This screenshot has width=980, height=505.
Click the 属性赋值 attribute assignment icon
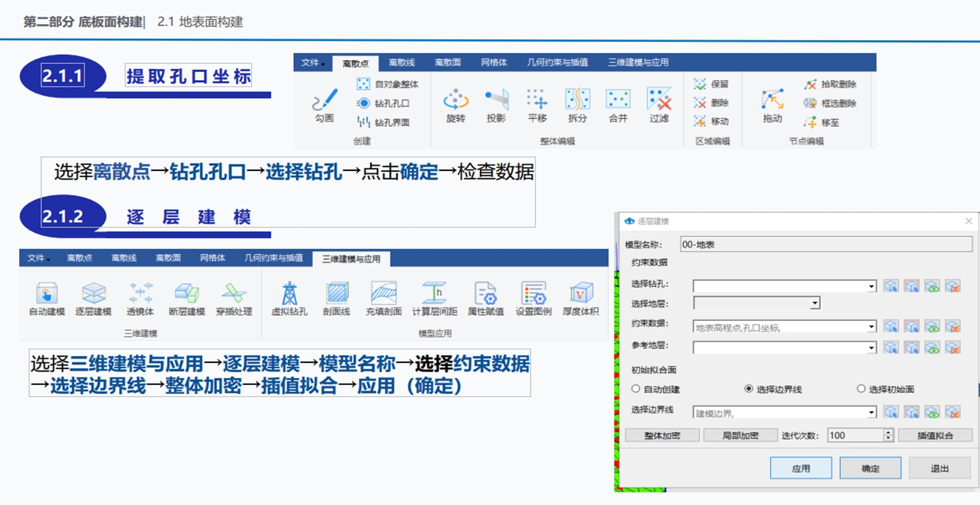485,298
